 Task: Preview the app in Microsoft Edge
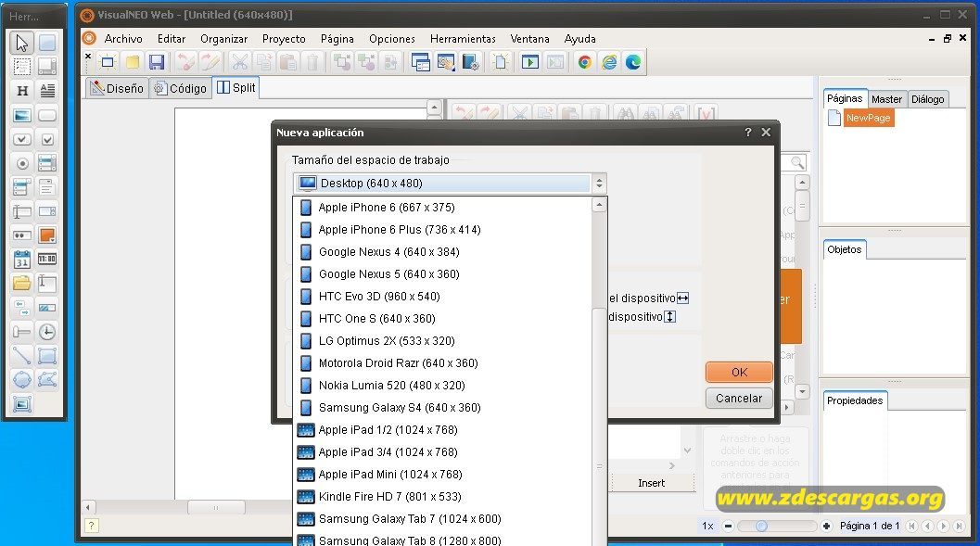633,62
